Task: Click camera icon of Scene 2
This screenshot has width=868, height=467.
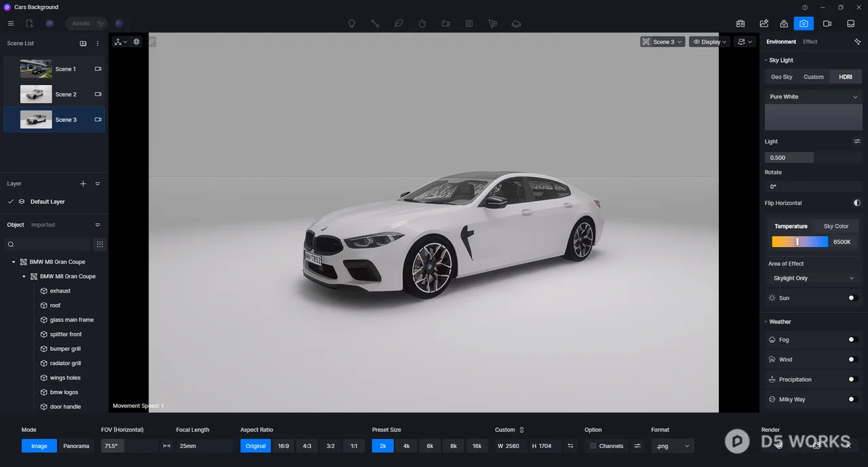Action: pos(98,94)
